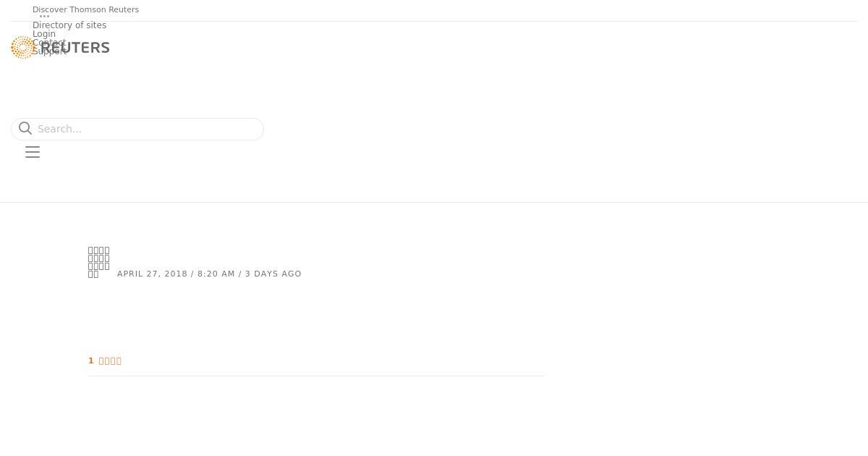The image size is (868, 456).
Task: Click the REUTERS wordmark text
Action: click(x=75, y=48)
